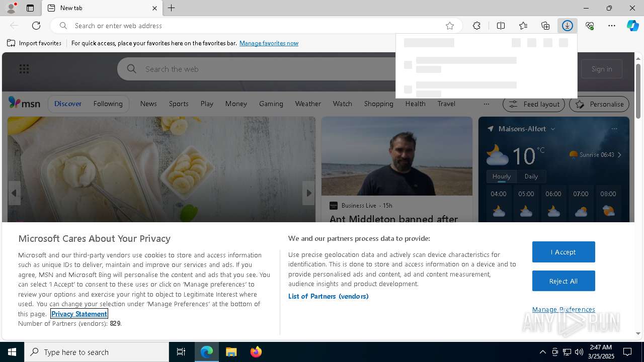Open the MSN apps grid launcher
Image resolution: width=644 pixels, height=362 pixels.
tap(24, 69)
